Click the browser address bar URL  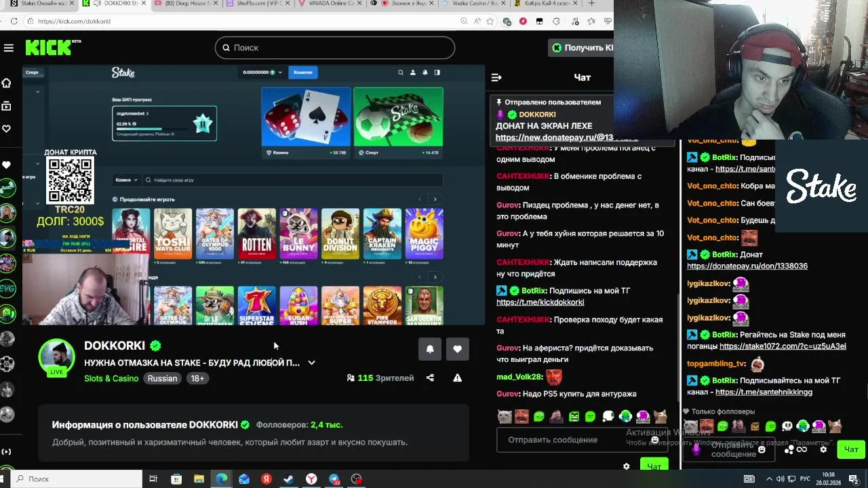click(74, 21)
